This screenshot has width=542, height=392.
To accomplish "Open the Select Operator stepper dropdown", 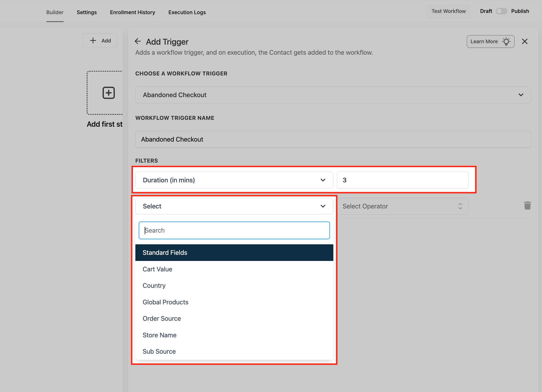I will [402, 206].
